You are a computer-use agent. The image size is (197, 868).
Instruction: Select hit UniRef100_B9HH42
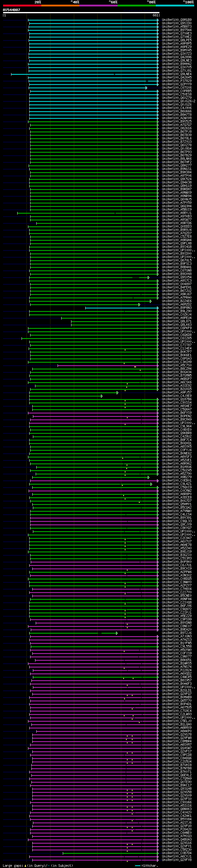point(177,64)
